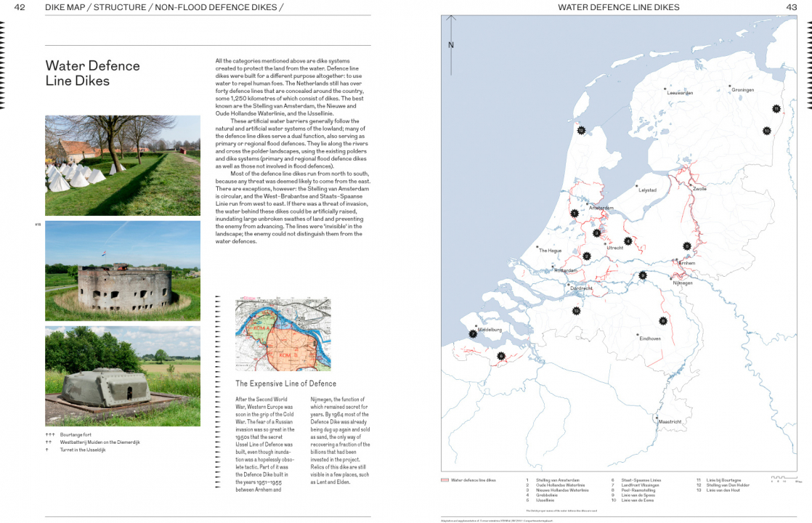Image resolution: width=812 pixels, height=523 pixels.
Task: Select marker 5 on the IJssellinie
Action: click(x=686, y=246)
